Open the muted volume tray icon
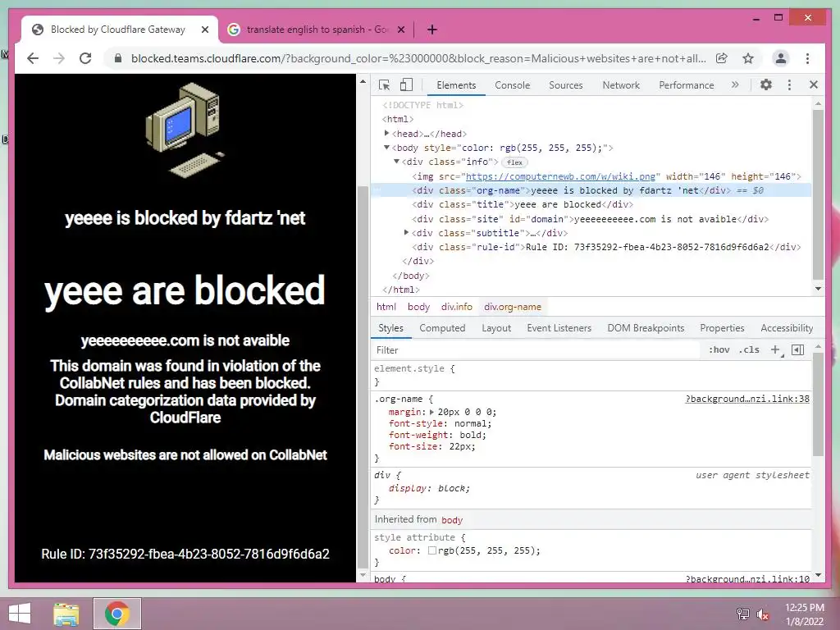Image resolution: width=840 pixels, height=630 pixels. tap(763, 614)
